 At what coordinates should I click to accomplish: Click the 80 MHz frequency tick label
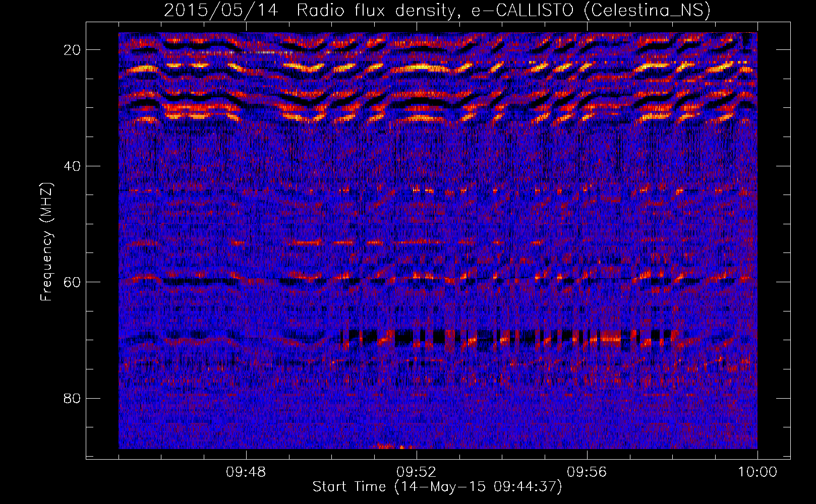[73, 398]
